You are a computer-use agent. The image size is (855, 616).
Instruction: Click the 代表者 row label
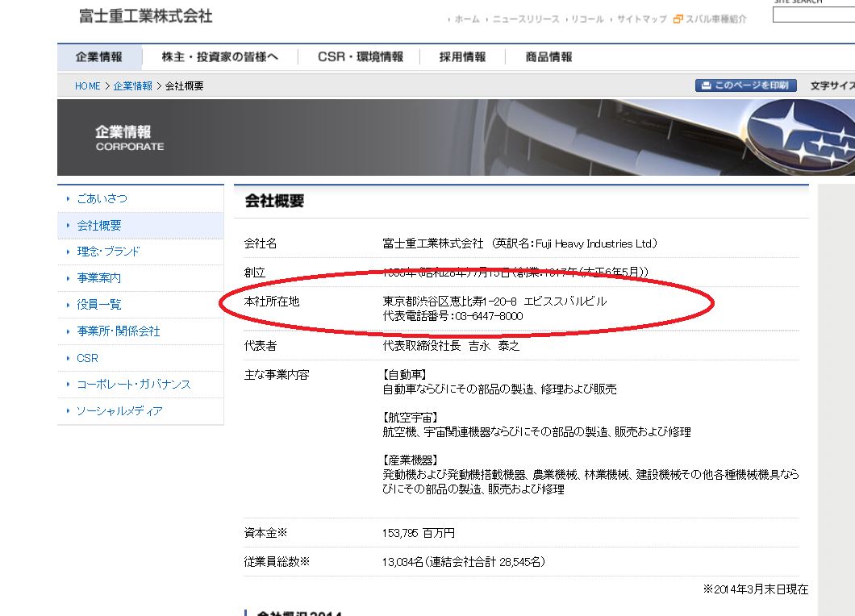[260, 346]
